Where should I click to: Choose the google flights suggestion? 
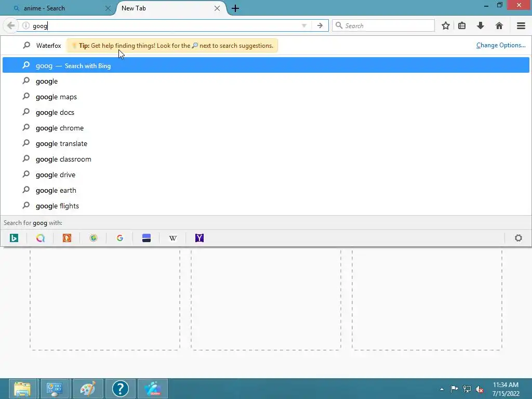tap(265, 206)
